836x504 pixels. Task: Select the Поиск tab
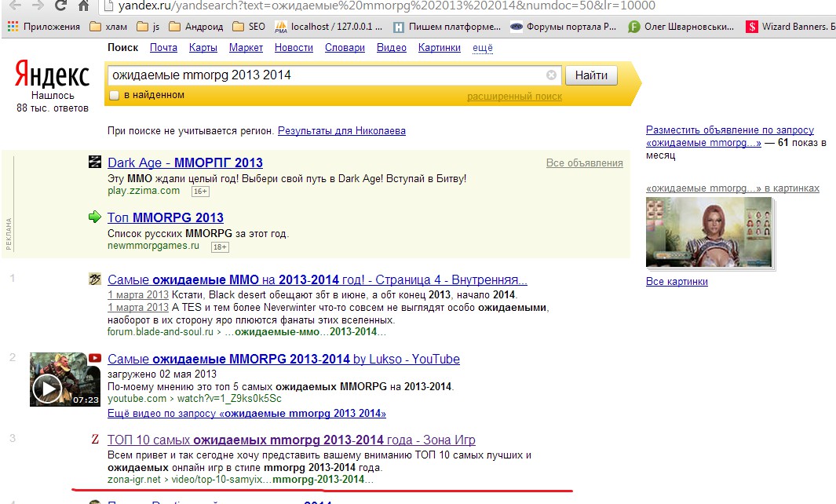pyautogui.click(x=122, y=47)
